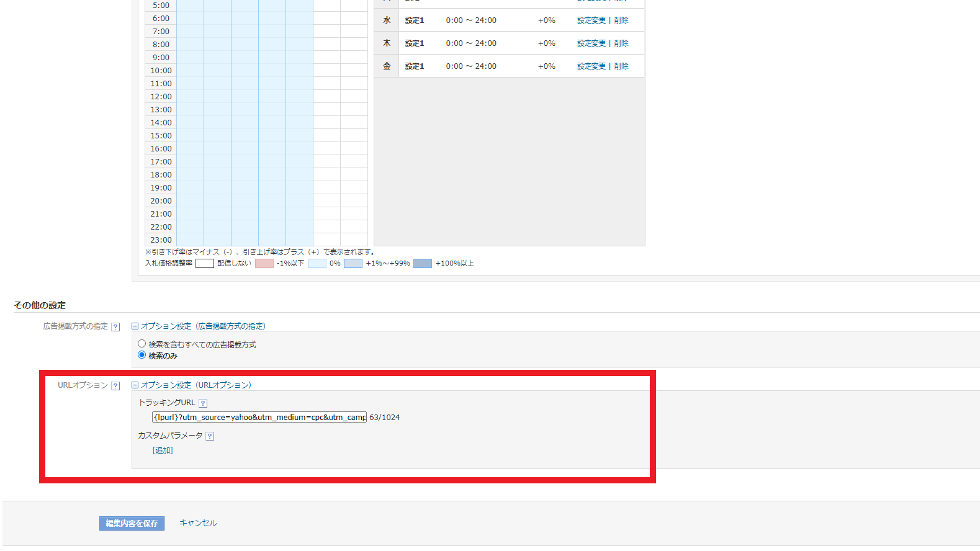Select 検索のみ radio option
Image resolution: width=980 pixels, height=551 pixels.
pyautogui.click(x=142, y=355)
